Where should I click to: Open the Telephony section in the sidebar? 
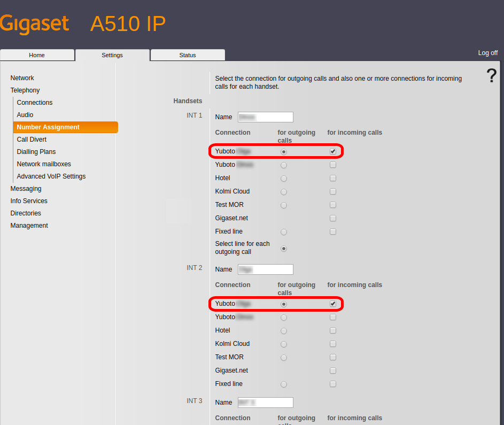pyautogui.click(x=25, y=90)
